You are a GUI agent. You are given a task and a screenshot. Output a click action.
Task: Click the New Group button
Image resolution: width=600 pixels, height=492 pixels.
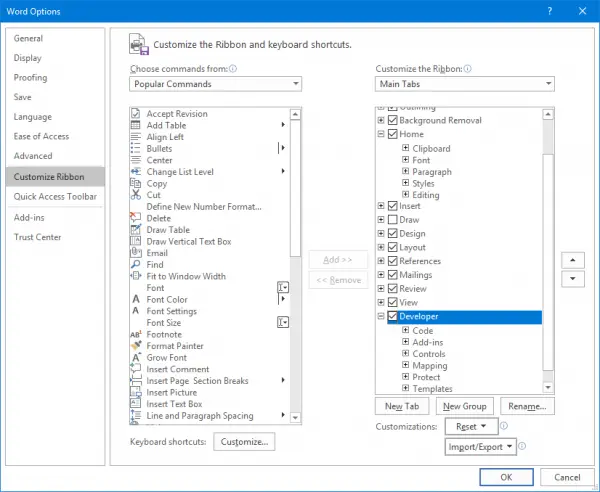465,406
